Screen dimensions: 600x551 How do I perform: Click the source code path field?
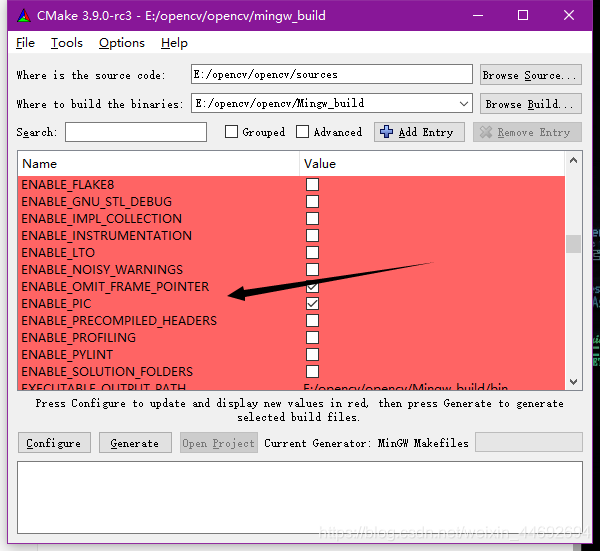coord(332,74)
